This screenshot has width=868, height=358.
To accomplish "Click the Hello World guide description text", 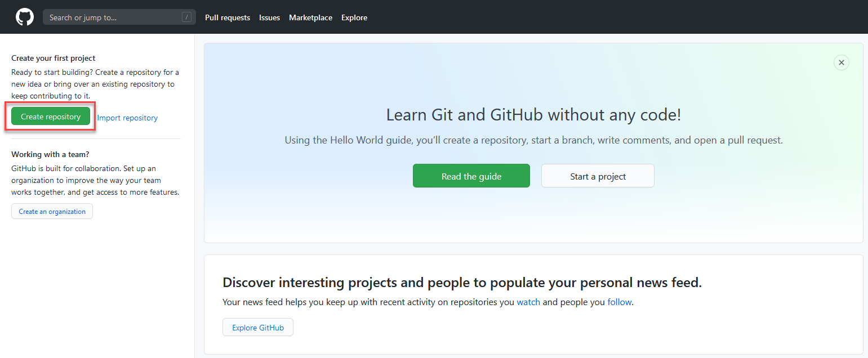I will click(x=533, y=140).
